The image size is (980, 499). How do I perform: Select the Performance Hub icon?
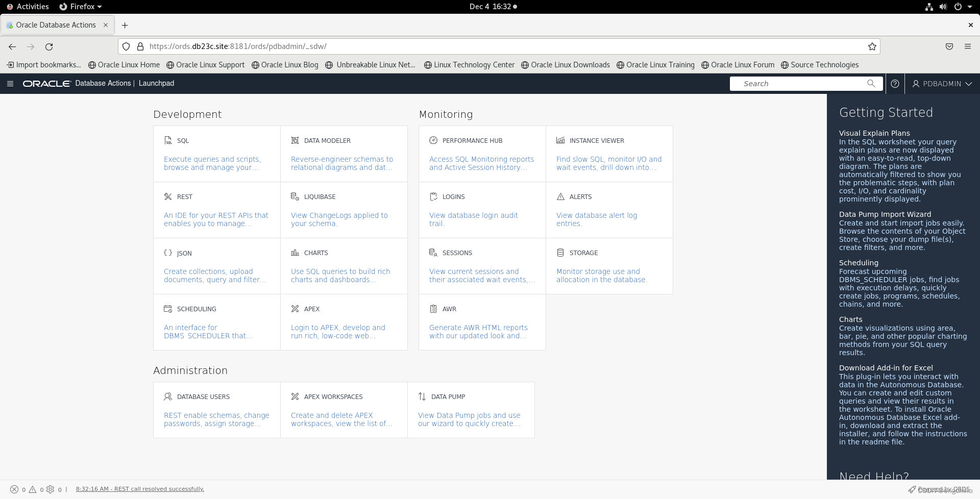tap(433, 140)
